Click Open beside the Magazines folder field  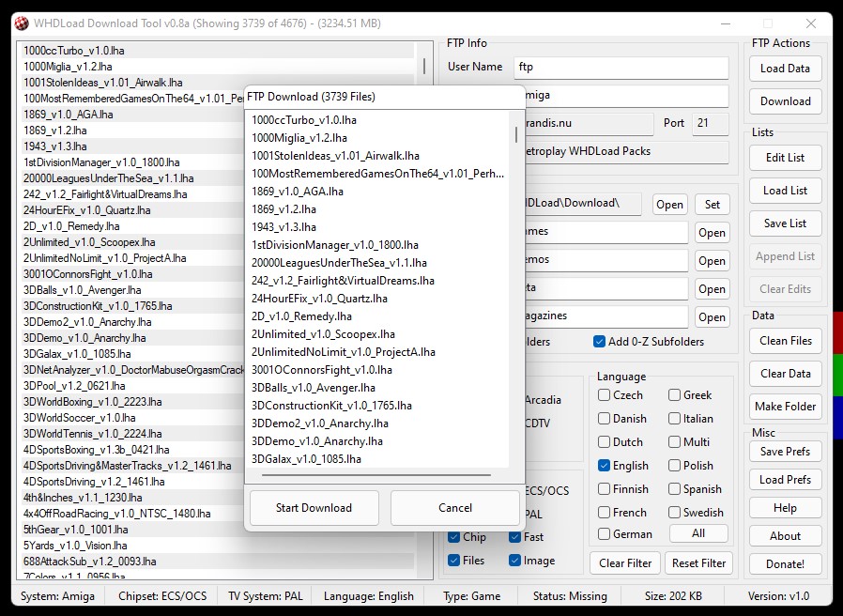pyautogui.click(x=712, y=317)
